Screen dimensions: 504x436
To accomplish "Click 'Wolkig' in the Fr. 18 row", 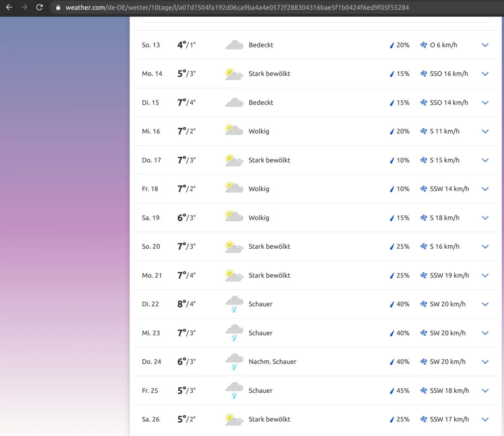I will click(259, 189).
